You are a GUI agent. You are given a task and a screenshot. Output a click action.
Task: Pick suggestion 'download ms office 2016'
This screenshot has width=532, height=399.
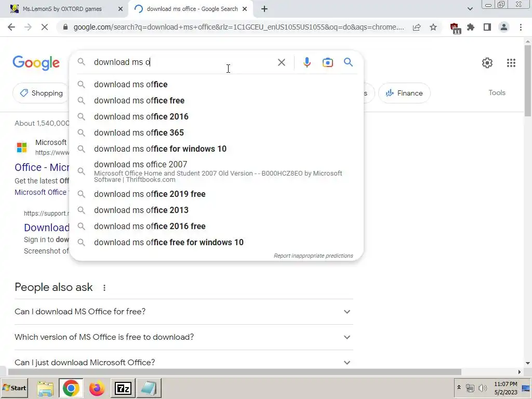point(216,117)
